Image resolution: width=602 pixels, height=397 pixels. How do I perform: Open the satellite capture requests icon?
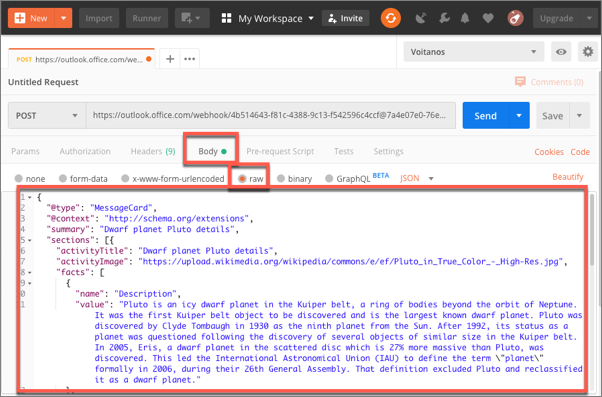[421, 18]
